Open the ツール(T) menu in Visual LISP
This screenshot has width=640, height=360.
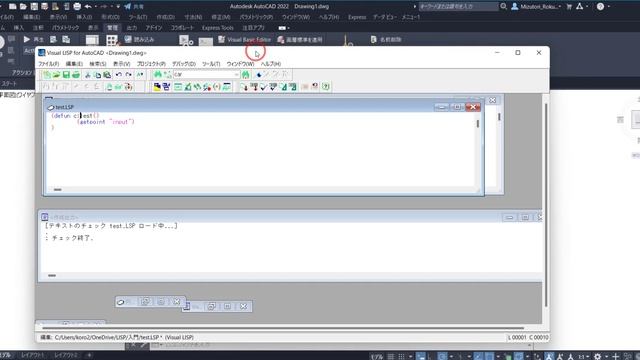[x=211, y=64]
